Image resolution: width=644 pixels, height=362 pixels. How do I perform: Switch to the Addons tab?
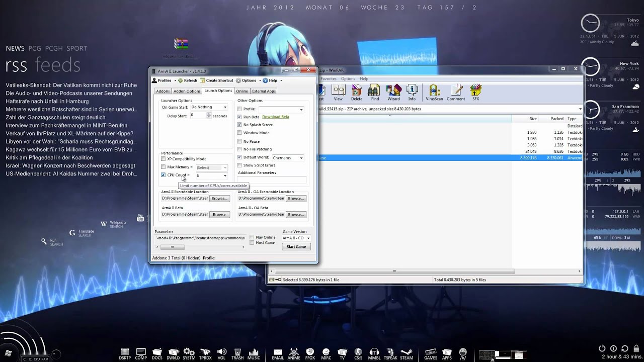click(163, 91)
